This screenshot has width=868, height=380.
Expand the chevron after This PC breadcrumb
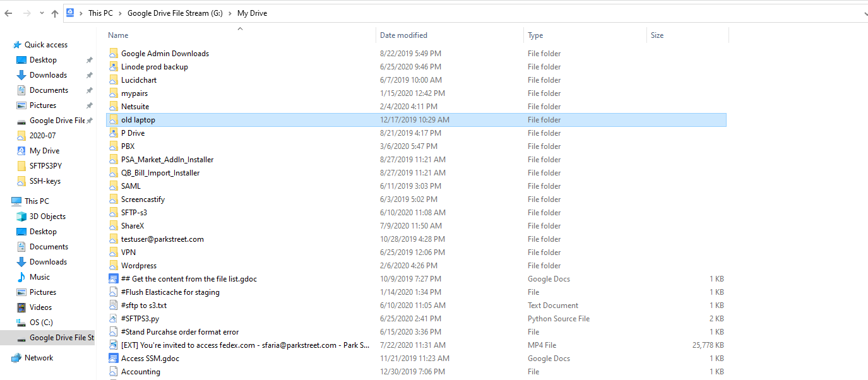121,13
